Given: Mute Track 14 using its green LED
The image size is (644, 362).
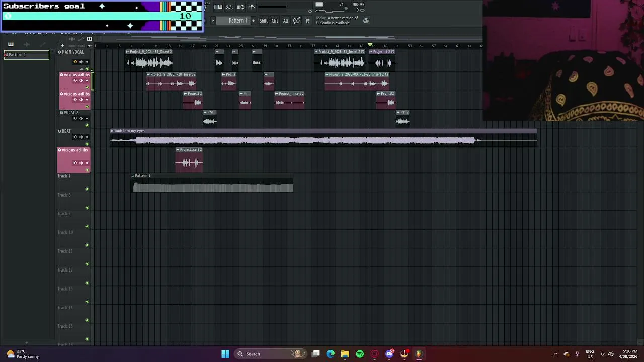Looking at the screenshot, I should [x=87, y=320].
